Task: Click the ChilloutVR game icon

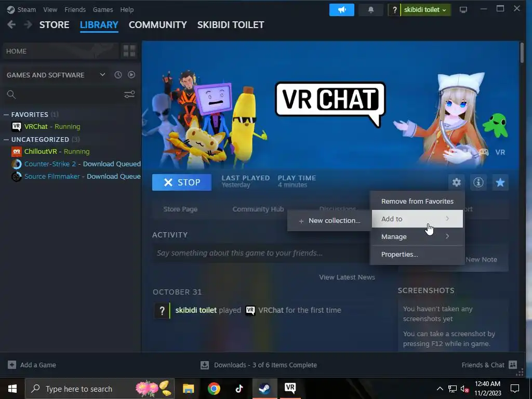Action: coord(16,151)
